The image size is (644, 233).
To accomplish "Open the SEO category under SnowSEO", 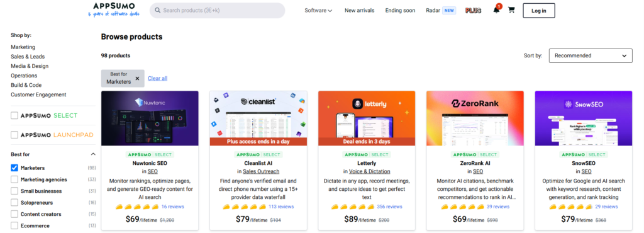I will coord(586,171).
